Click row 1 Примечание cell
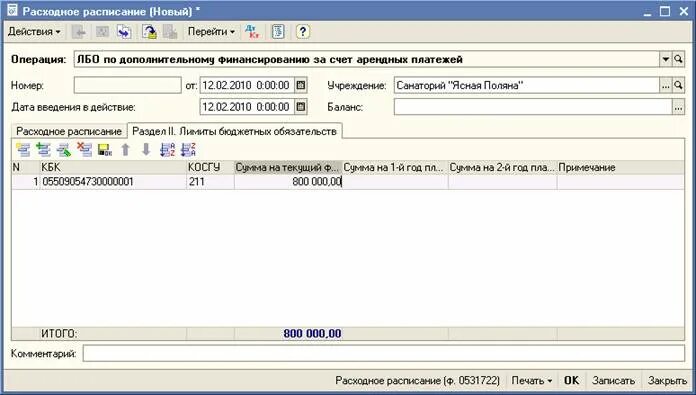 click(x=621, y=182)
